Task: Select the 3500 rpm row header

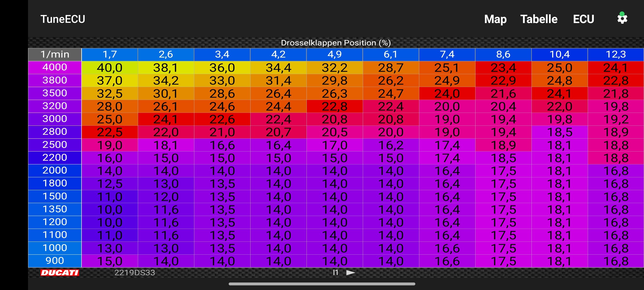Action: [x=55, y=93]
